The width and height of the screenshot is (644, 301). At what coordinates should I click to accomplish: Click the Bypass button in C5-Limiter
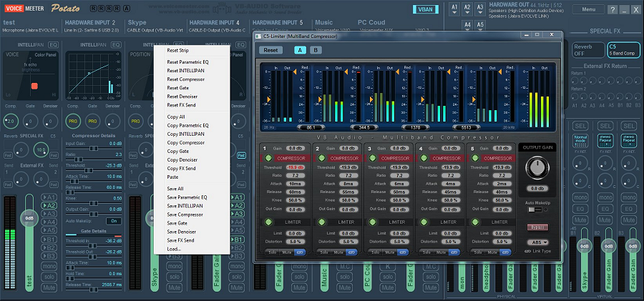[537, 227]
